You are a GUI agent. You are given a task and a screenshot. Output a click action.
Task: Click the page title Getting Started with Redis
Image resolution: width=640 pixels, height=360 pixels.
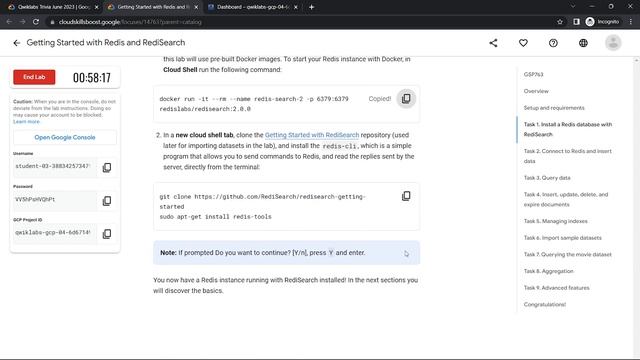point(106,42)
